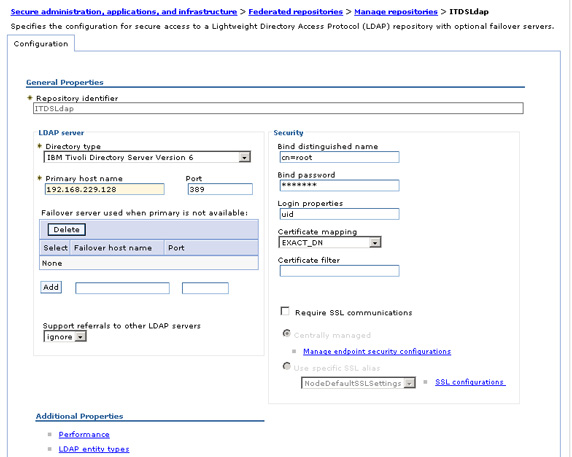Click the Certificate filter field
The height and width of the screenshot is (457, 572).
tap(339, 271)
